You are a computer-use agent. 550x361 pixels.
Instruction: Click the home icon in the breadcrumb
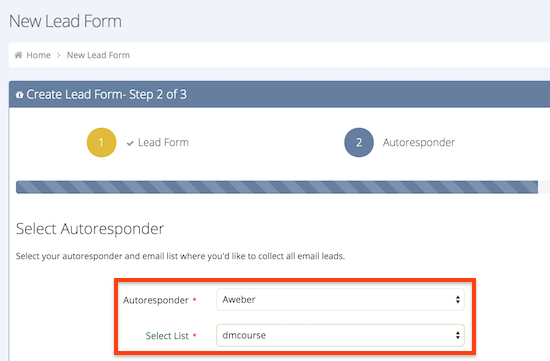click(x=18, y=55)
